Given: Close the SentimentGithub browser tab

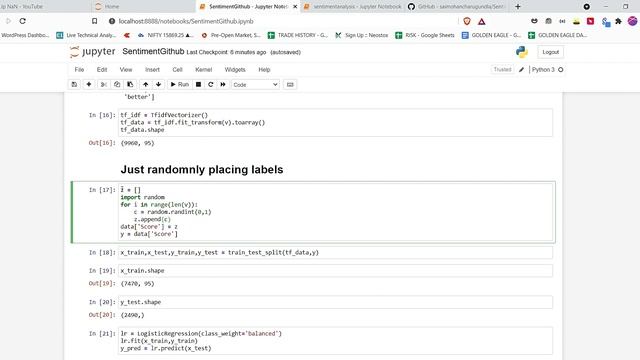Looking at the screenshot, I should tap(295, 7).
